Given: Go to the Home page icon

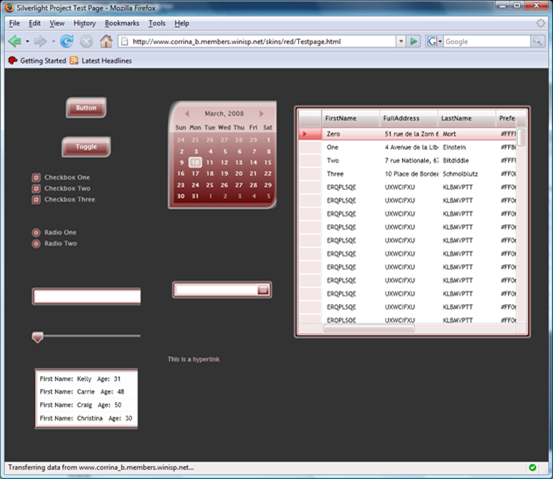Looking at the screenshot, I should coord(106,41).
